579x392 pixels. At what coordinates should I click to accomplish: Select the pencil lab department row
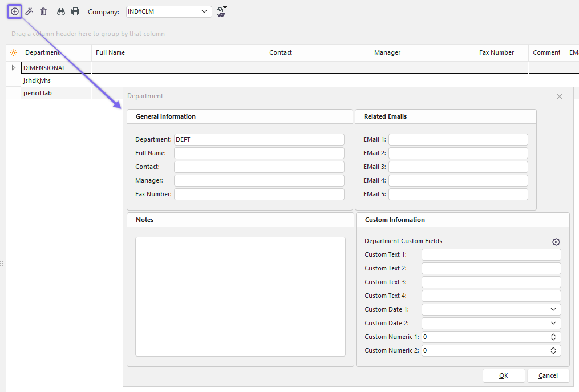(x=38, y=93)
